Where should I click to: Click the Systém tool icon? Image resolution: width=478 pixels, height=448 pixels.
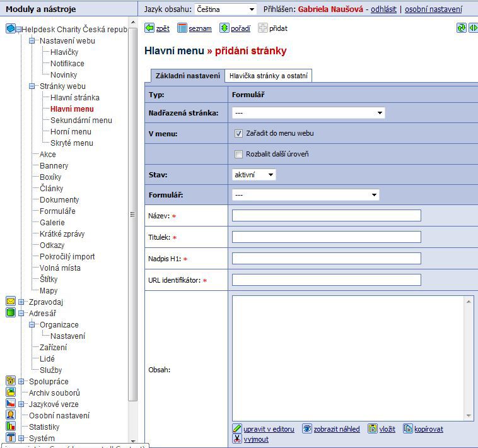pyautogui.click(x=11, y=437)
